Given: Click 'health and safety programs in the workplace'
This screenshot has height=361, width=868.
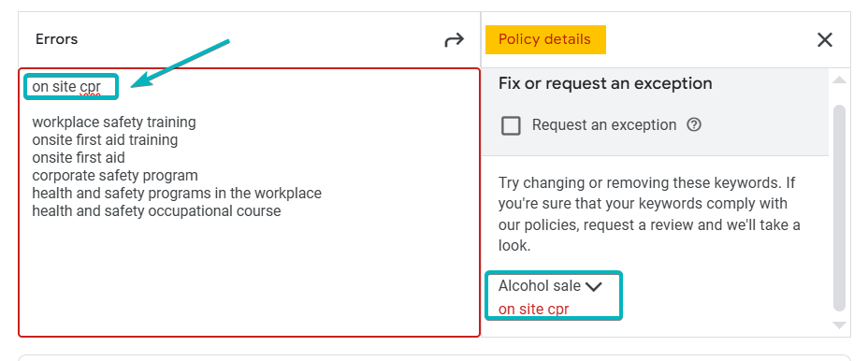Looking at the screenshot, I should click(177, 194).
